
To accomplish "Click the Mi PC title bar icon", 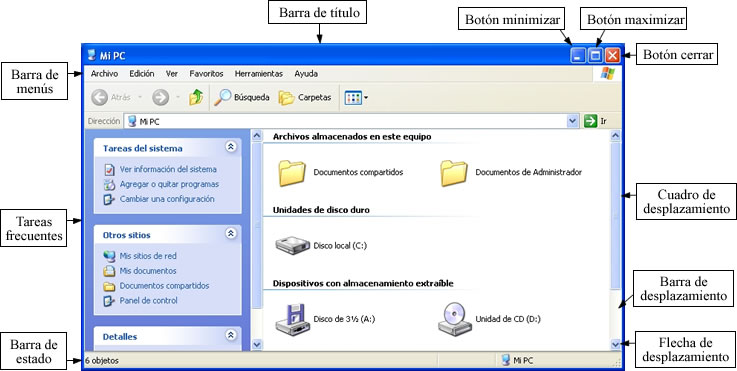I will 92,55.
